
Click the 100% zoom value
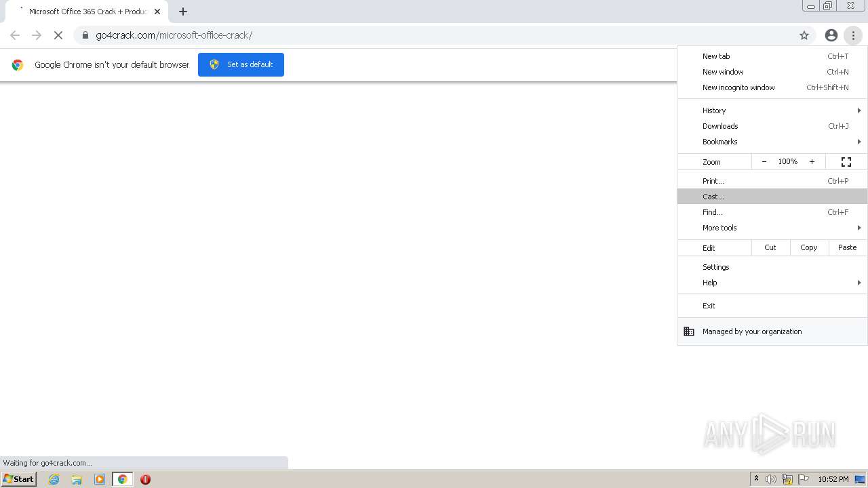tap(788, 162)
